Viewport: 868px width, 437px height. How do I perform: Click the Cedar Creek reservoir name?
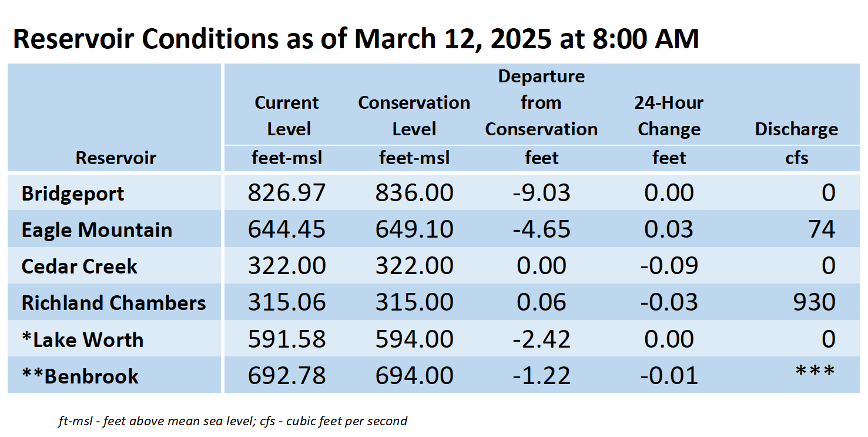[x=79, y=266]
